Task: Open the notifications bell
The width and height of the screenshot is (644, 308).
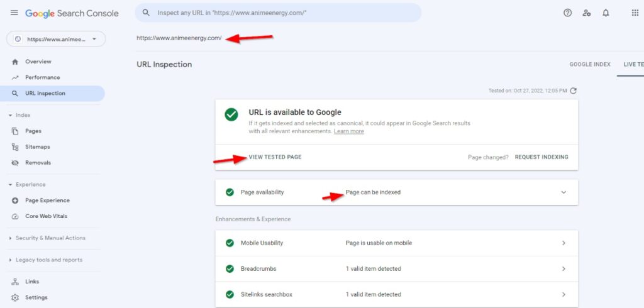Action: pos(606,13)
